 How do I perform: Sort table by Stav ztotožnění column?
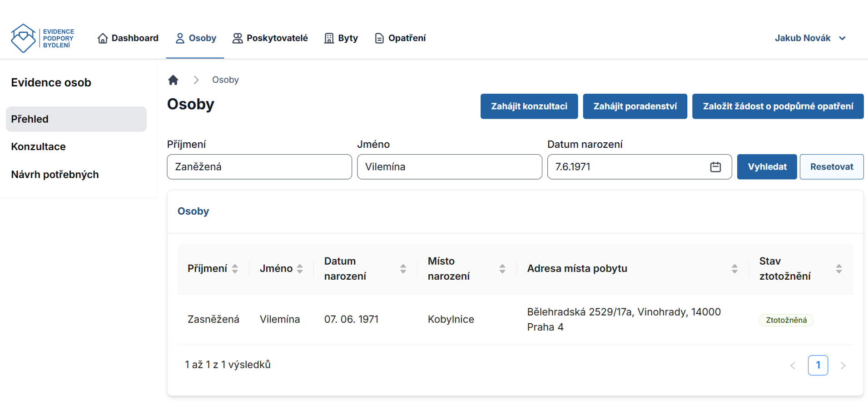[x=838, y=269]
